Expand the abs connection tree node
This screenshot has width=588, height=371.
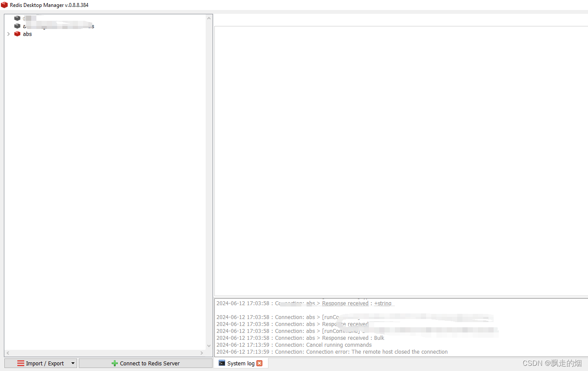coord(8,34)
